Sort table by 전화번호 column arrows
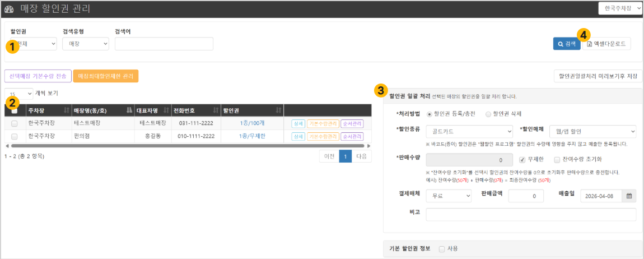This screenshot has height=259, width=644. coord(216,110)
